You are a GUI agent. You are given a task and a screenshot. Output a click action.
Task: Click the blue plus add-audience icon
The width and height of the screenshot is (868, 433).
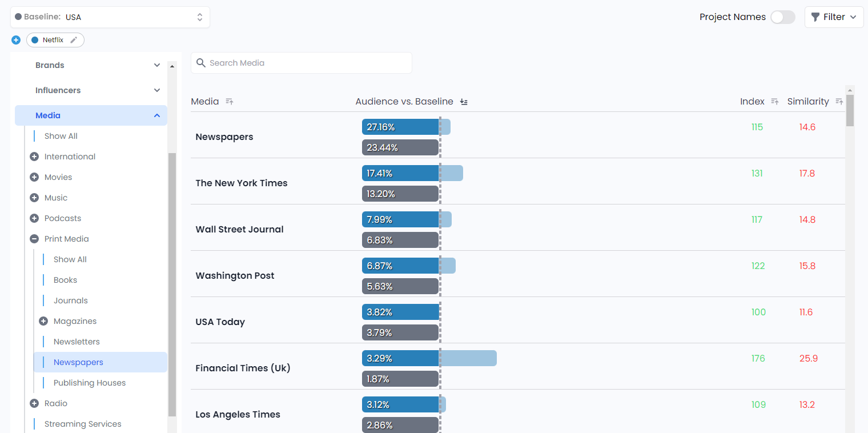[x=16, y=40]
